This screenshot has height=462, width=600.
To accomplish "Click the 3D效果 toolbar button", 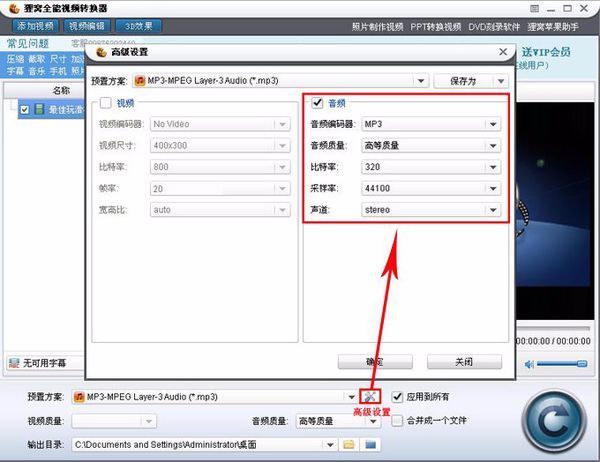I will [139, 26].
